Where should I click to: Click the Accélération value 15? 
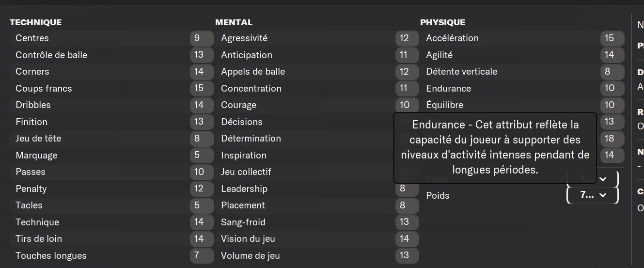612,38
